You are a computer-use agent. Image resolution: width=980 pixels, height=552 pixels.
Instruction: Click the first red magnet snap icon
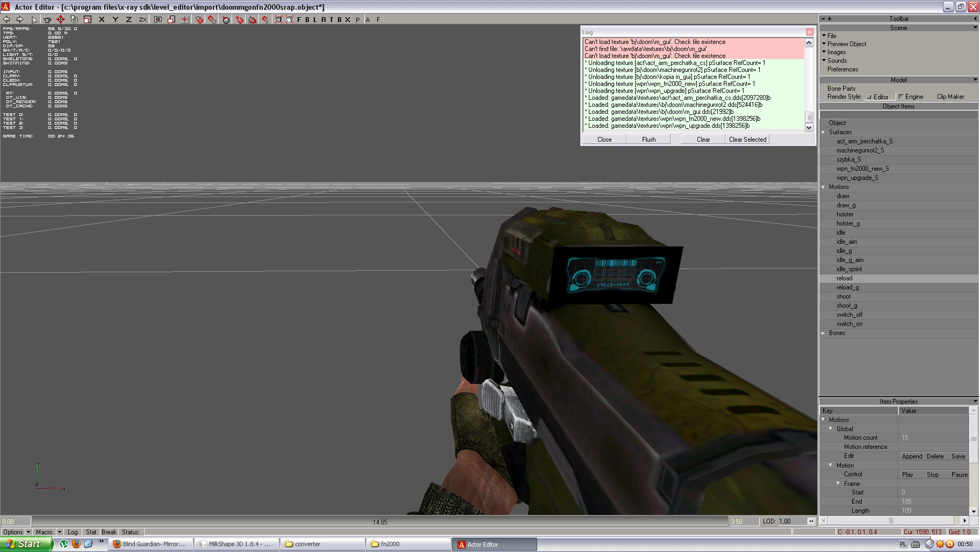199,19
